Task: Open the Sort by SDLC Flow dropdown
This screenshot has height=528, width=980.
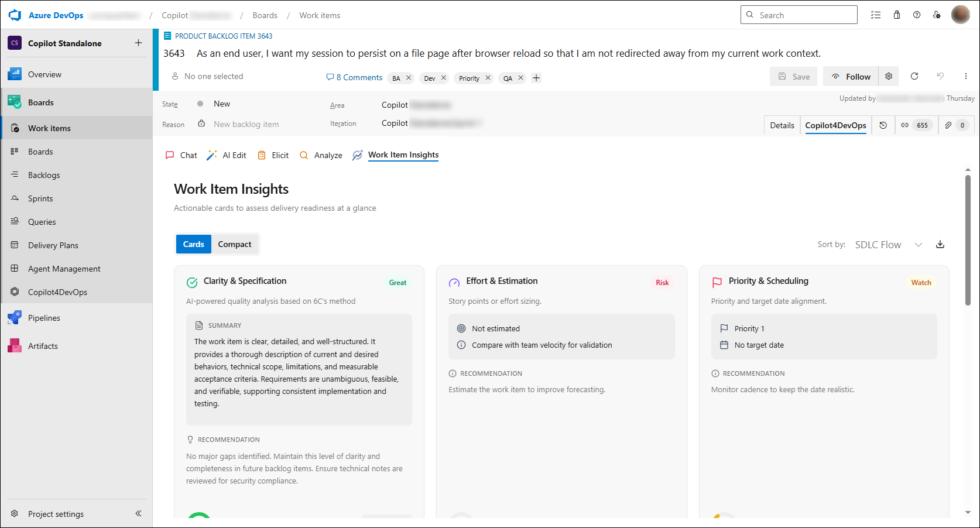Action: click(x=889, y=245)
